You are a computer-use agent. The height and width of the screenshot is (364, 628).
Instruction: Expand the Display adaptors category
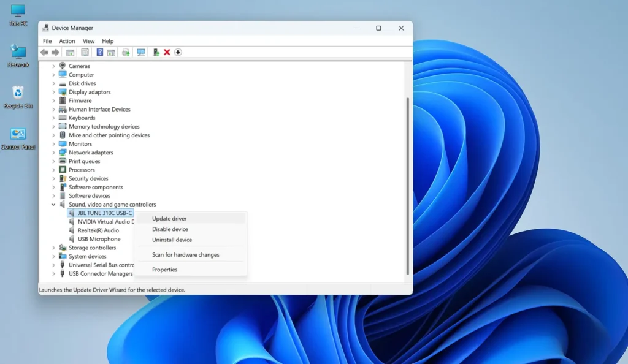pyautogui.click(x=53, y=92)
